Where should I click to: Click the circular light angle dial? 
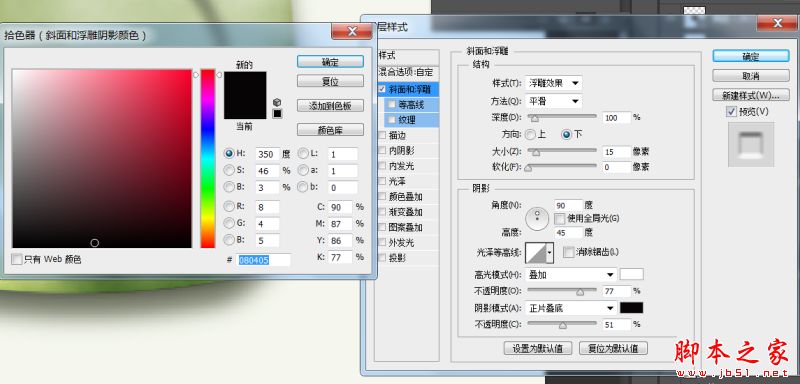point(537,218)
